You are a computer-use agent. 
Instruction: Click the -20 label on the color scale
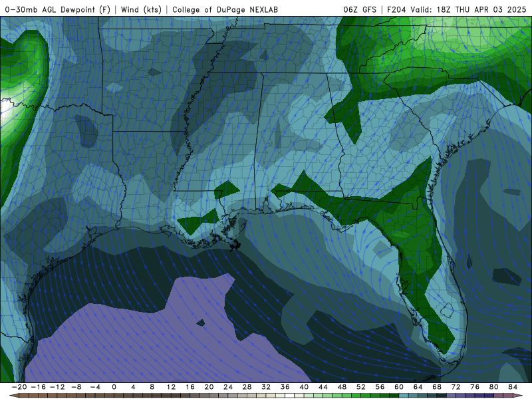pyautogui.click(x=19, y=387)
